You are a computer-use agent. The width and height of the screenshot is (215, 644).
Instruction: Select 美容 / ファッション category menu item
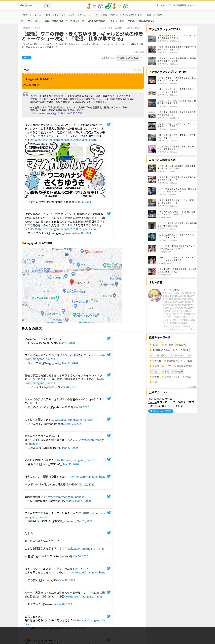click(x=131, y=15)
